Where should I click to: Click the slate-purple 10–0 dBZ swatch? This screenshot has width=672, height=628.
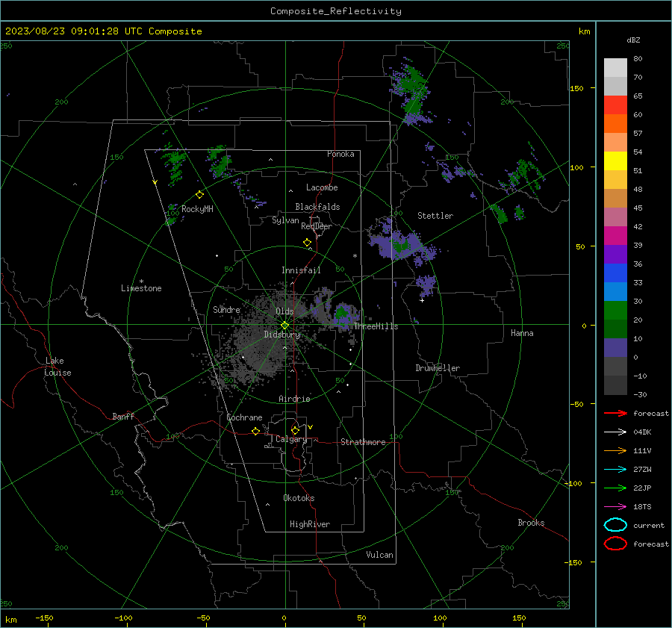(x=615, y=348)
